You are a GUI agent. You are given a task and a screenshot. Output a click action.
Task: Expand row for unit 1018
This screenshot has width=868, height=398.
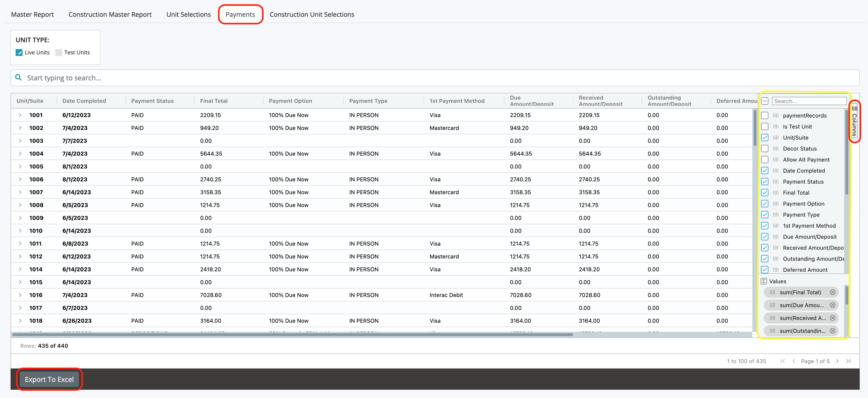[20, 321]
